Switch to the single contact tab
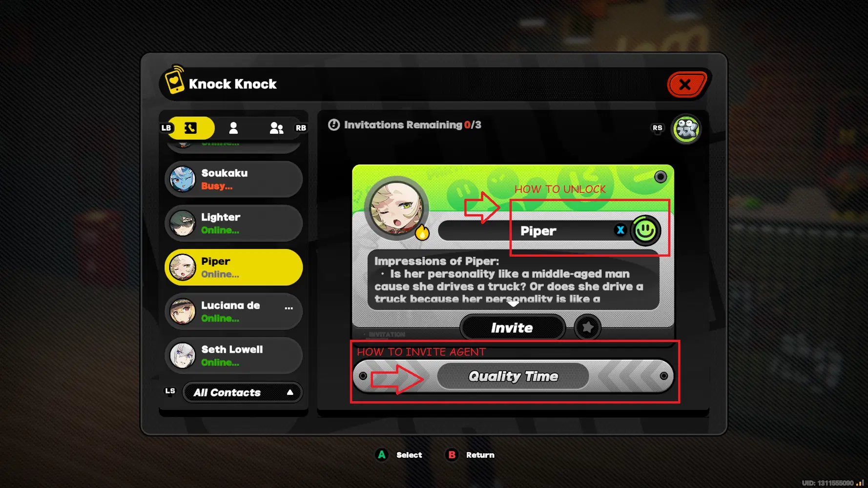 [x=233, y=128]
